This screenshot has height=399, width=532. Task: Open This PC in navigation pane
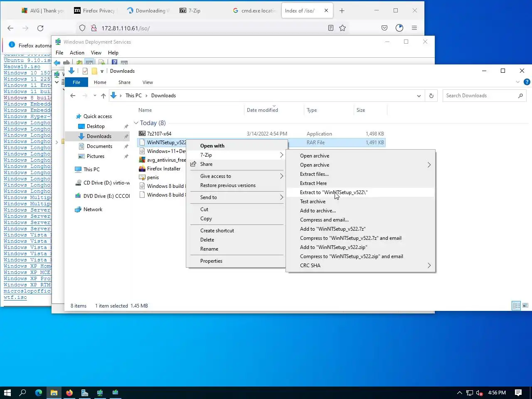(91, 170)
